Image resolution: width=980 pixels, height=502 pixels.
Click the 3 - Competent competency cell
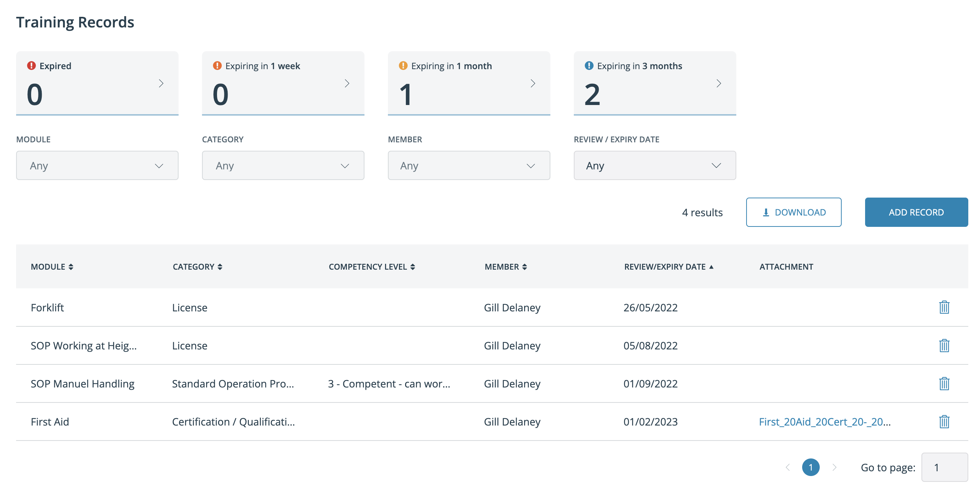coord(389,383)
